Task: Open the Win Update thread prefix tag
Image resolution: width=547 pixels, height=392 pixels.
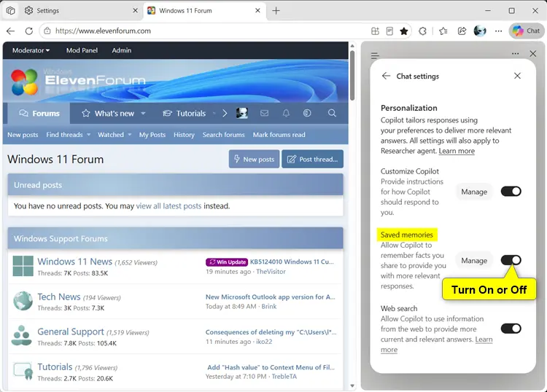Action: pos(227,262)
